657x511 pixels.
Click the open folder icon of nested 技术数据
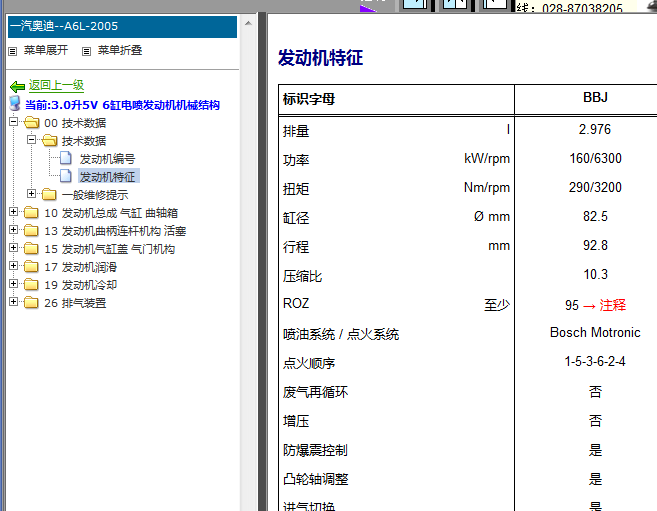[49, 140]
